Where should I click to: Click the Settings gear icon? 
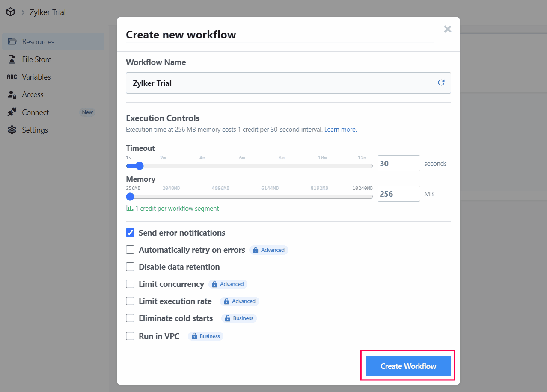[12, 130]
